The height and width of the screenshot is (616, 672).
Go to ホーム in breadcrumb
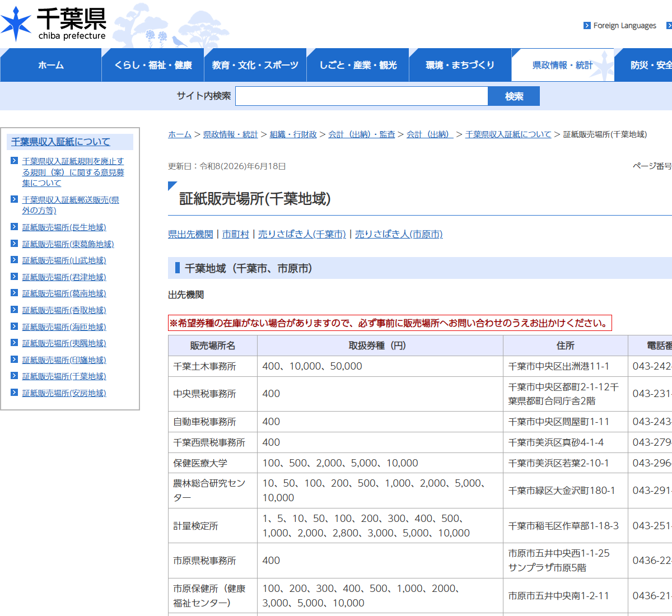(x=180, y=134)
